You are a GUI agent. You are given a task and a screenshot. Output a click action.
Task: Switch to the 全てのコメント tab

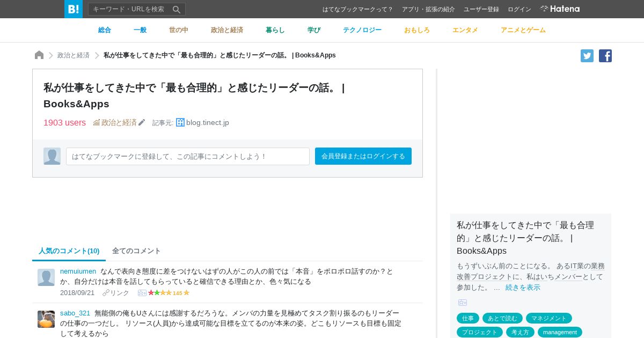click(136, 251)
